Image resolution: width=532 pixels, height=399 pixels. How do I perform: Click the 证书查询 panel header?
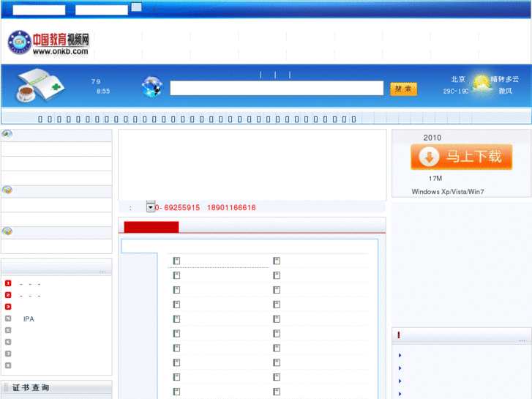click(56, 387)
